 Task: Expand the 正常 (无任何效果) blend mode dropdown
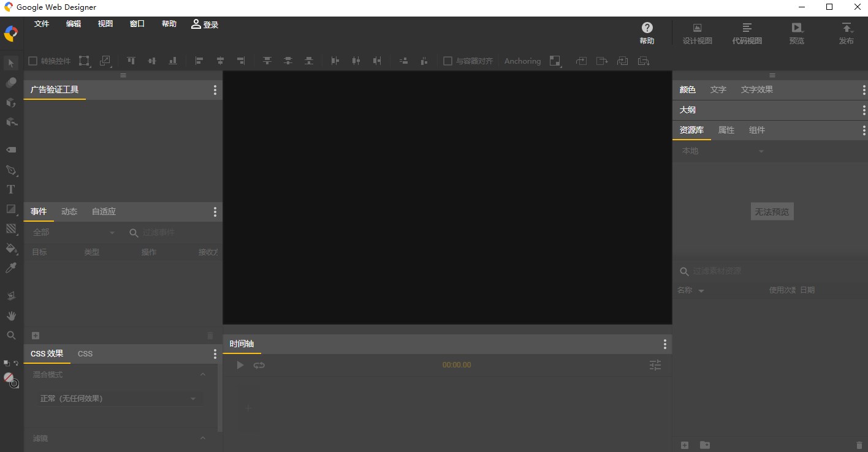[118, 399]
